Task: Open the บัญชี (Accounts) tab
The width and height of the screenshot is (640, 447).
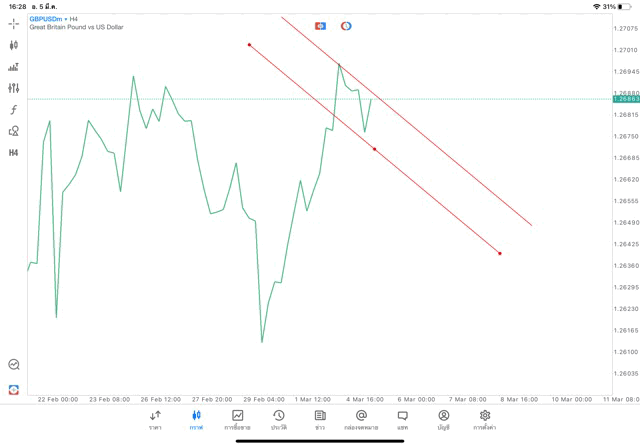Action: click(443, 420)
